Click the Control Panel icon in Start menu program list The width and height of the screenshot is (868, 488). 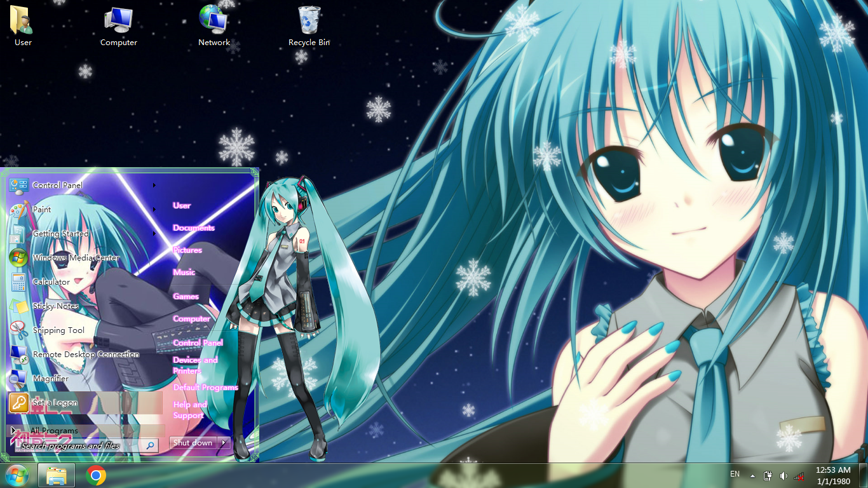19,186
